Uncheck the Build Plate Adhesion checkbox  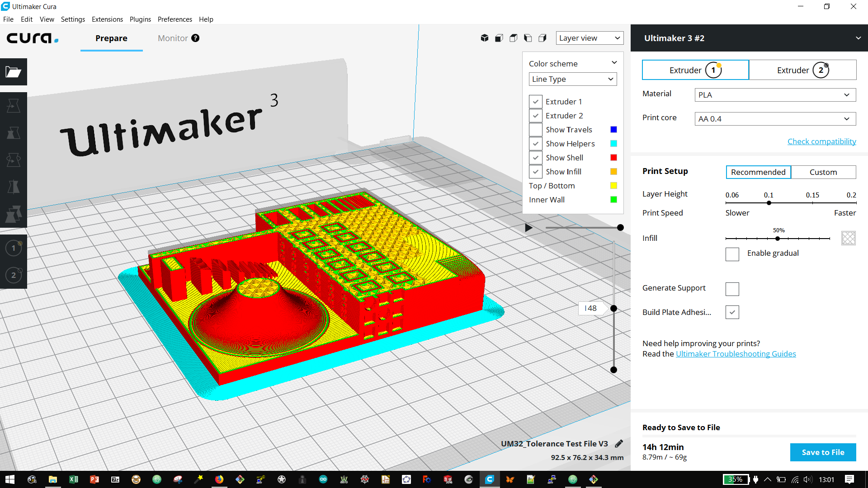click(x=732, y=312)
